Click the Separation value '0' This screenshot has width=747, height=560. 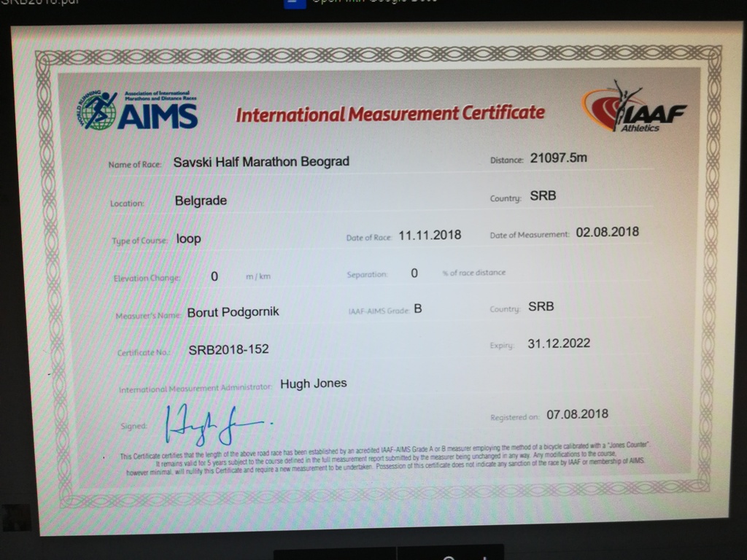414,273
